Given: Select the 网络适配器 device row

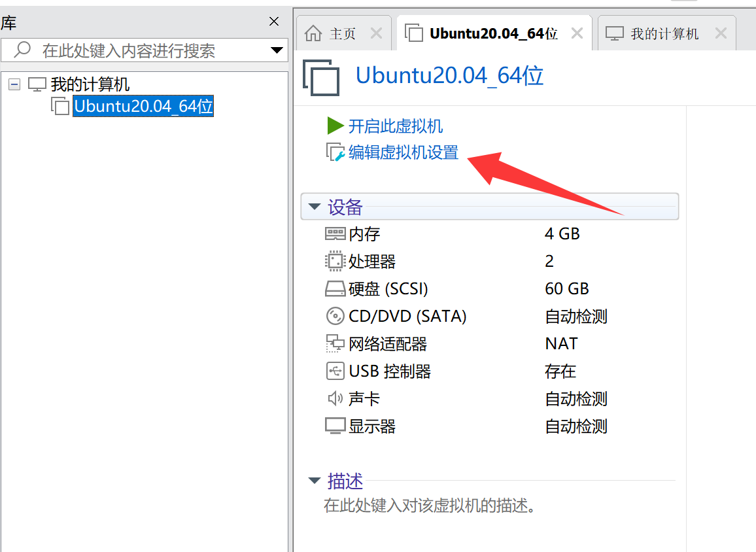Looking at the screenshot, I should coord(489,344).
